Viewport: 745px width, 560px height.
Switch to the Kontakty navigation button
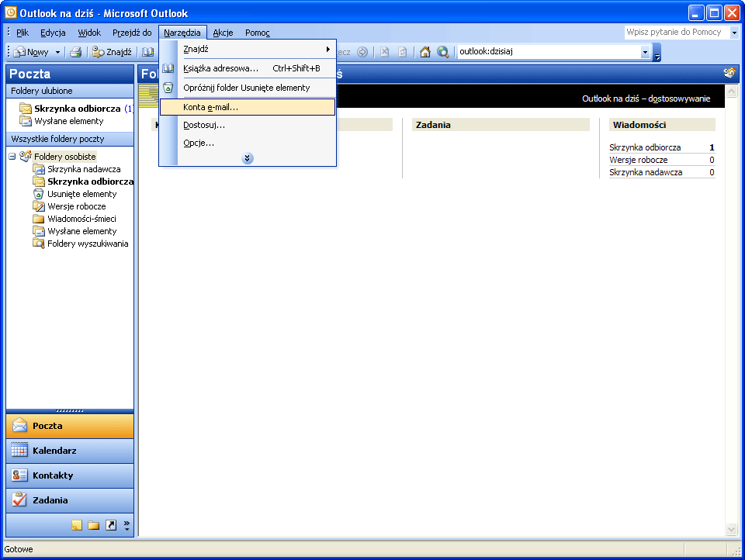pyautogui.click(x=70, y=475)
